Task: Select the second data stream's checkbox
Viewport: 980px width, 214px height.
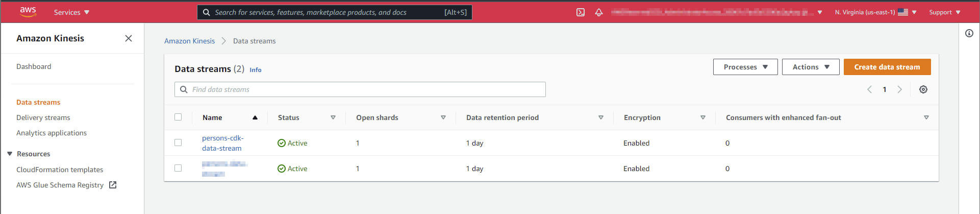Action: click(x=178, y=168)
